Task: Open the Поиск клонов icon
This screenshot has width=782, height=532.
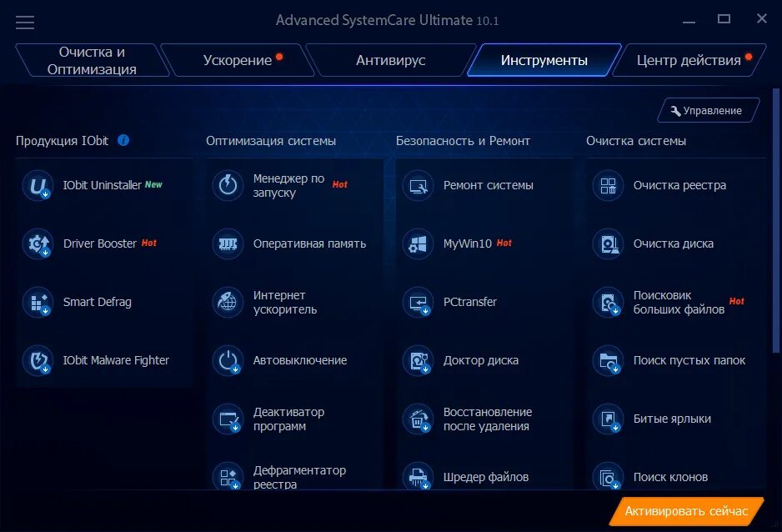Action: (608, 476)
